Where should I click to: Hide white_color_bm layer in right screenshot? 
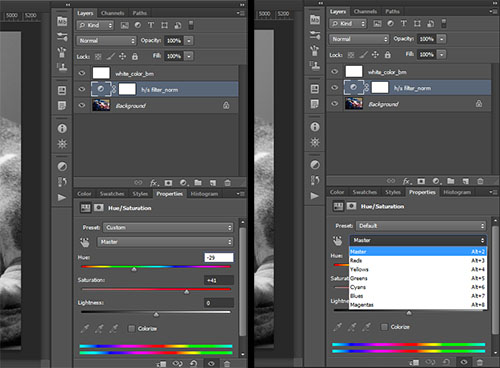tap(335, 72)
